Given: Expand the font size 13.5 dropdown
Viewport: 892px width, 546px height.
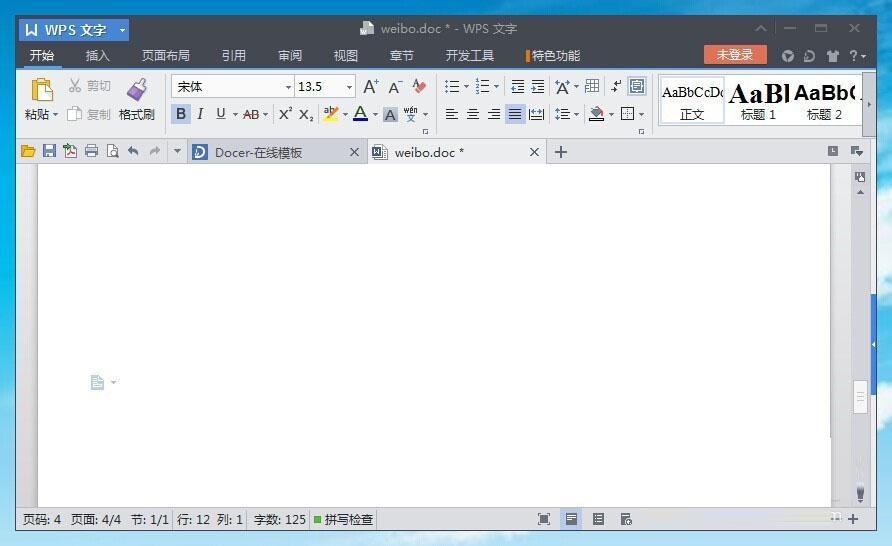Looking at the screenshot, I should click(349, 87).
